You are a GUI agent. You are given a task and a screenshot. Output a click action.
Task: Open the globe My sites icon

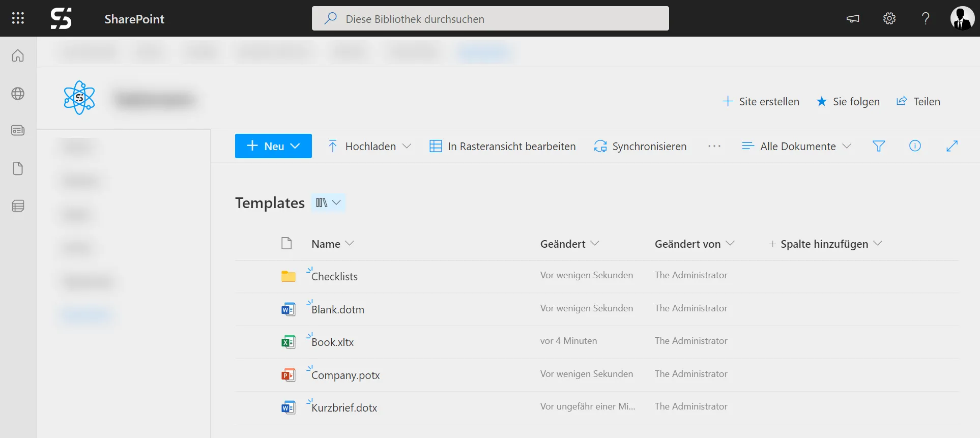pyautogui.click(x=18, y=94)
